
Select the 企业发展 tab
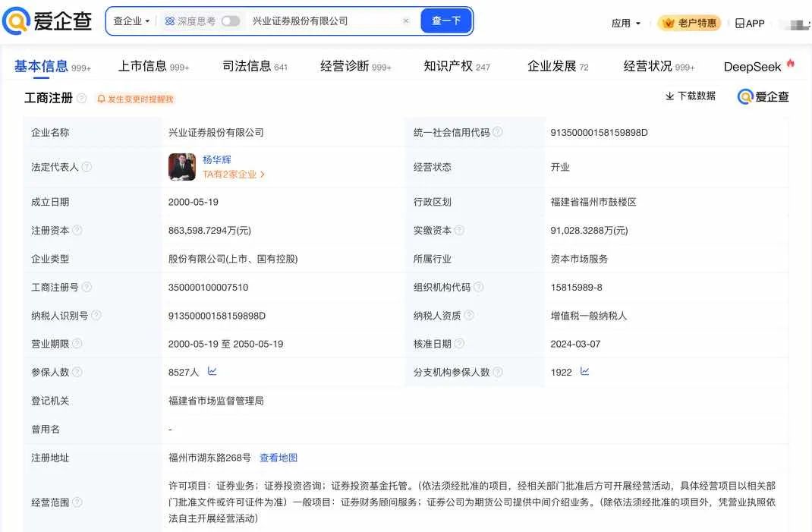(557, 66)
